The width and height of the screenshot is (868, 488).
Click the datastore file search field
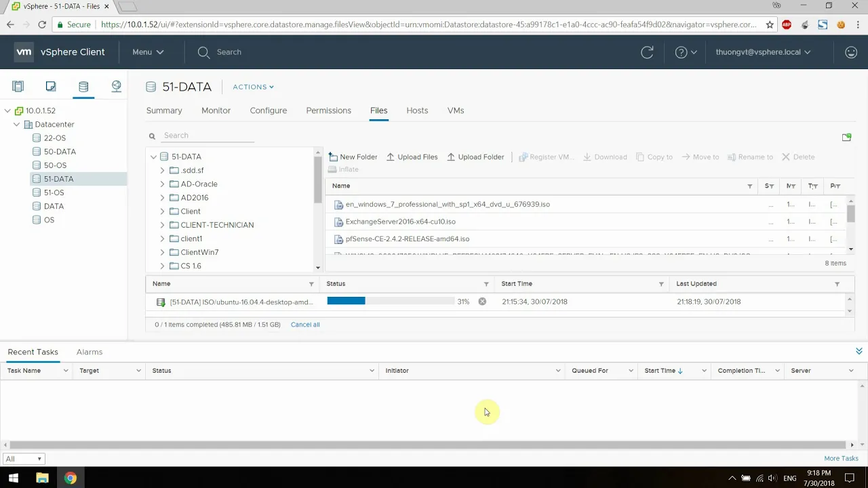pyautogui.click(x=209, y=136)
